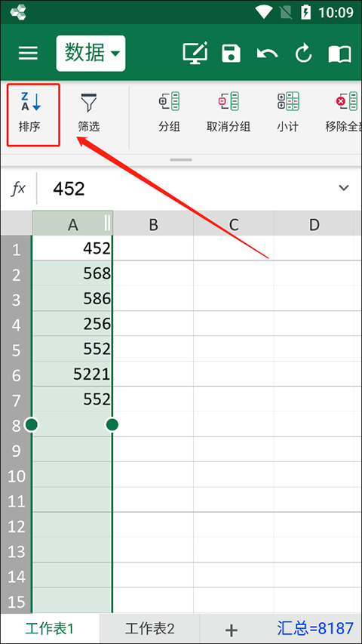Redo with the circular arrow icon
Image resolution: width=362 pixels, height=644 pixels.
304,54
